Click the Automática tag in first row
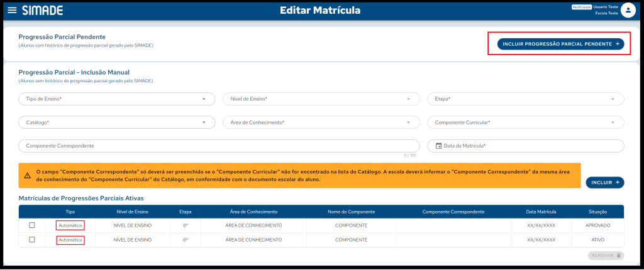 pos(70,225)
